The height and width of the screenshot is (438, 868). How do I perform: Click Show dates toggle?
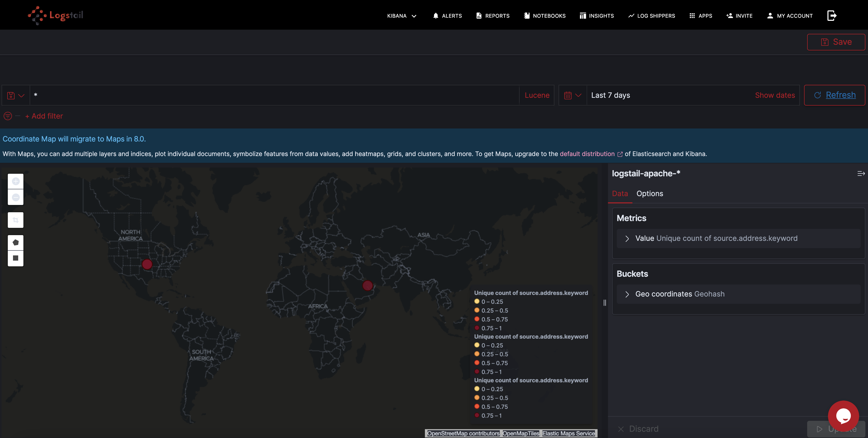775,95
